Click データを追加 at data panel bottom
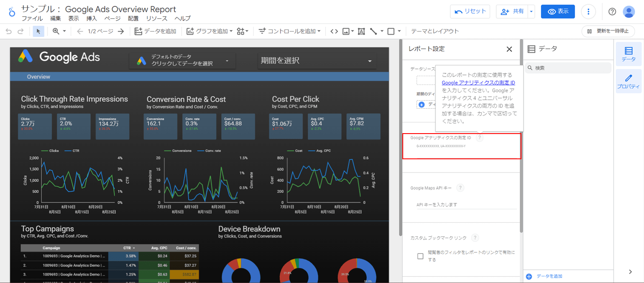 (x=544, y=277)
